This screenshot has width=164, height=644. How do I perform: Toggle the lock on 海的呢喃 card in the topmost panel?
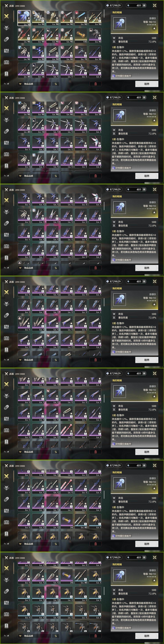coord(154,28)
